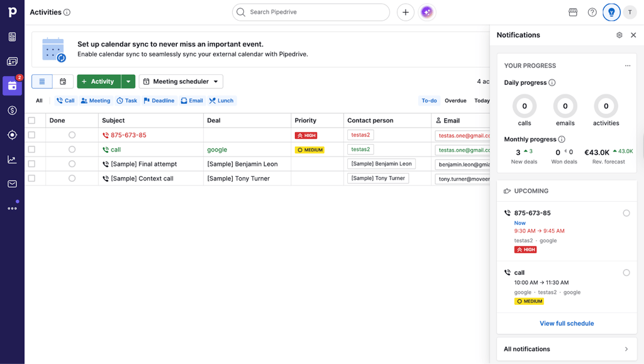The width and height of the screenshot is (644, 364).
Task: Open Notifications settings gear
Action: pyautogui.click(x=619, y=35)
